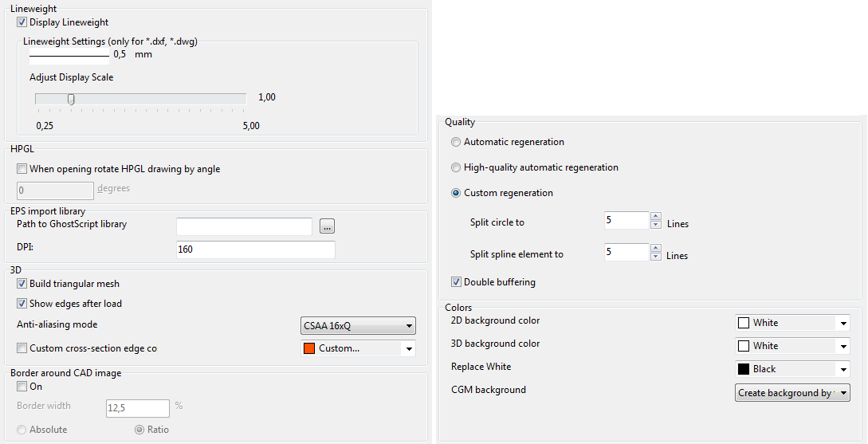Image resolution: width=868 pixels, height=444 pixels.
Task: Open the Replace White color dropdown
Action: click(792, 369)
